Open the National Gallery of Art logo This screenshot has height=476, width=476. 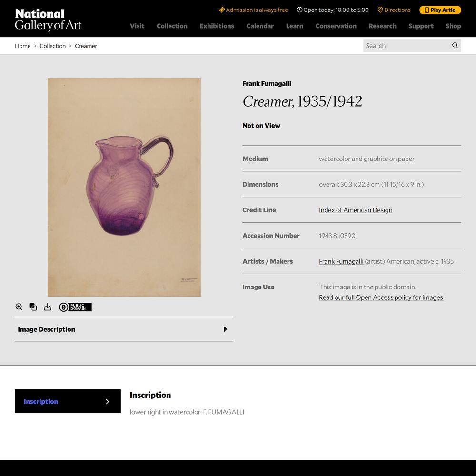pos(48,20)
